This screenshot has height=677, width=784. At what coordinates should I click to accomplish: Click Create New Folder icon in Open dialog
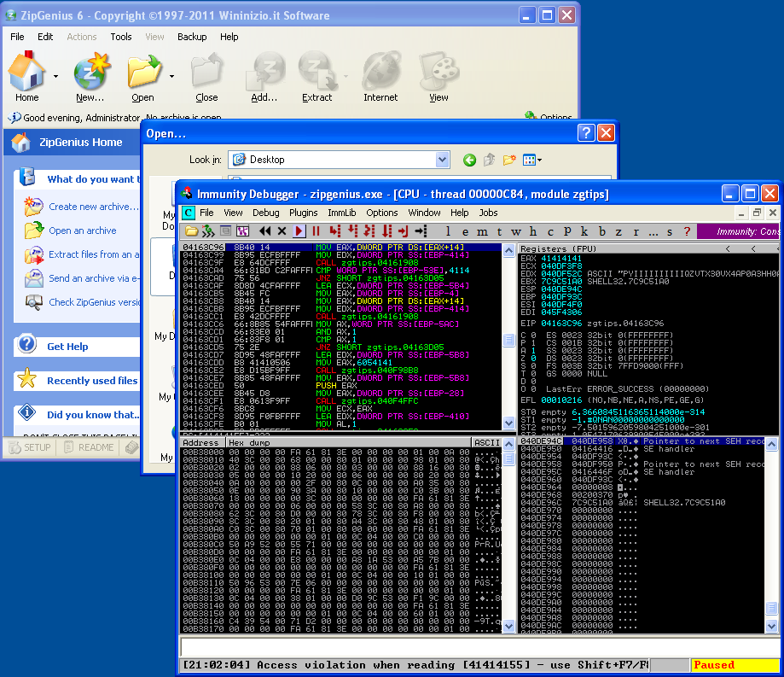509,160
